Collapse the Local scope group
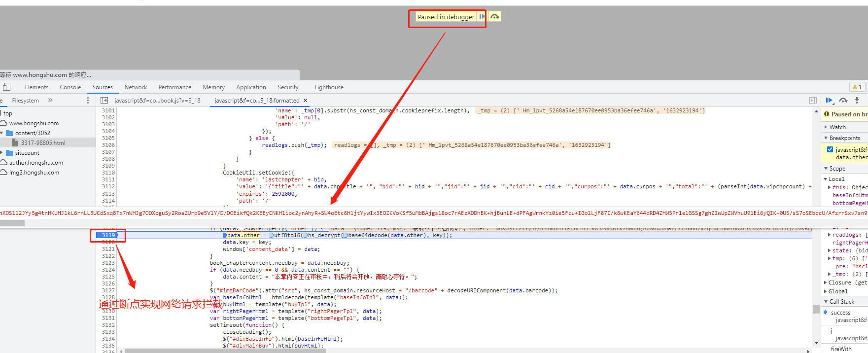 click(826, 179)
